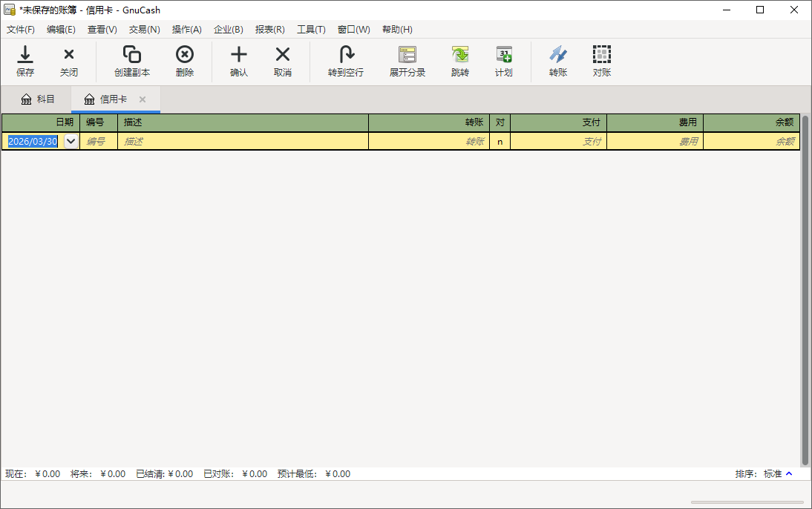Click the vertical scrollbar of the register

[805, 289]
